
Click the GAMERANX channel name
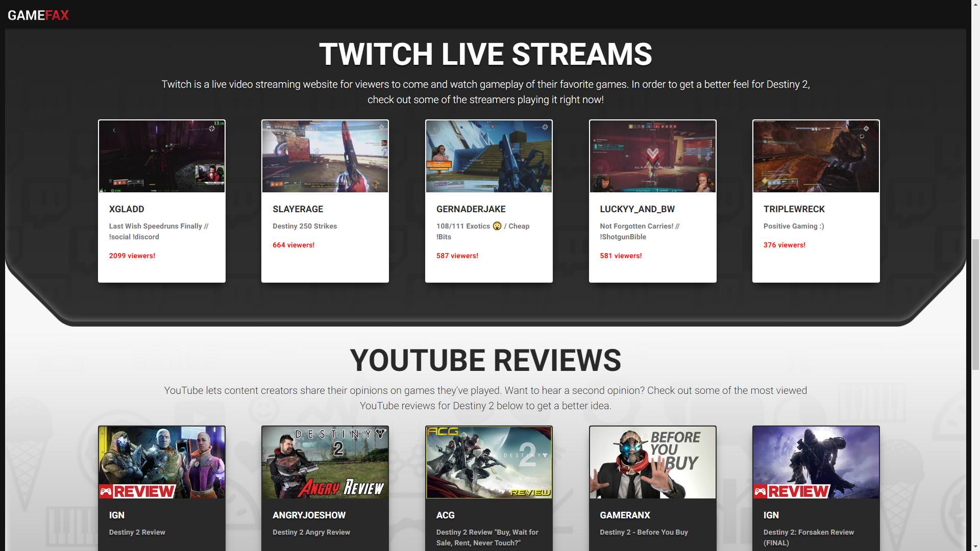click(x=625, y=515)
